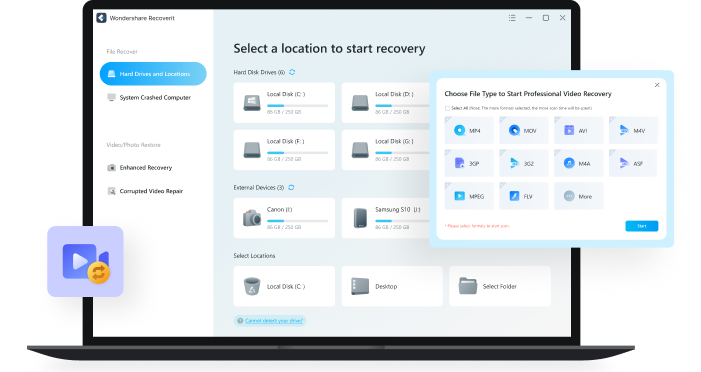Close the video recovery dialog
Screen dimensions: 701x372
click(x=657, y=85)
